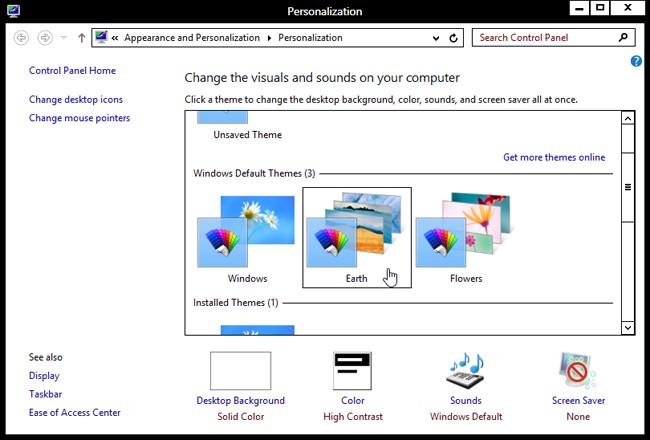Viewport: 650px width, 440px height.
Task: Click the Sounds text link
Action: point(466,401)
